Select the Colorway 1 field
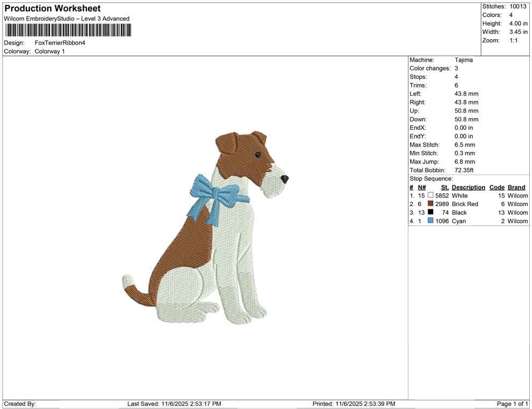 pyautogui.click(x=49, y=51)
